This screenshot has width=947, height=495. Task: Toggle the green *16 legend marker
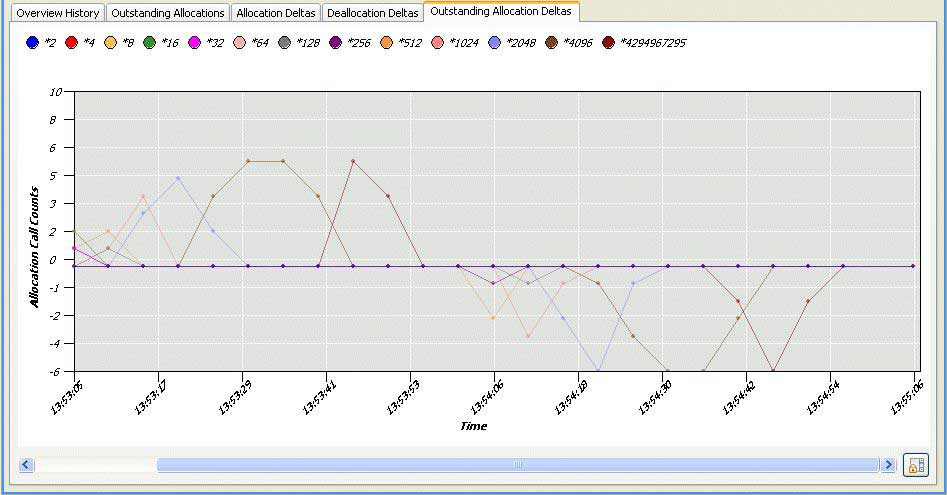(149, 43)
